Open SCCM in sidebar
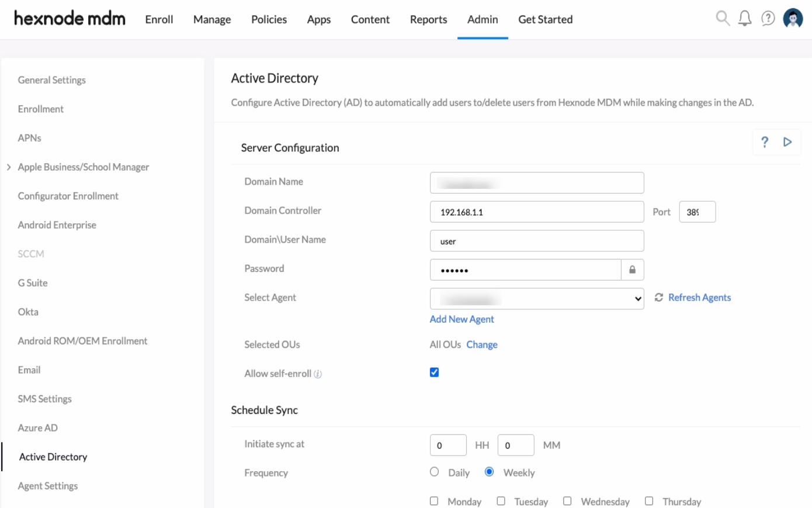 pyautogui.click(x=31, y=254)
